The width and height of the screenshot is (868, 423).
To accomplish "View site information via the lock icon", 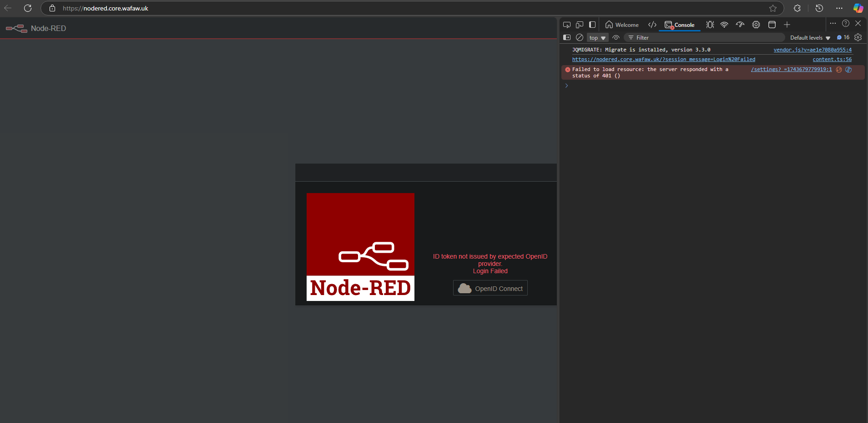I will point(52,8).
